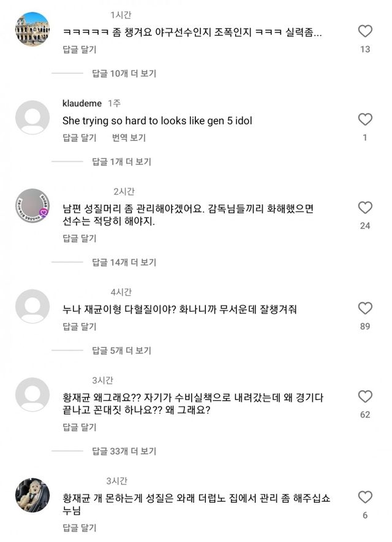Open the dog profile picture

32,494
